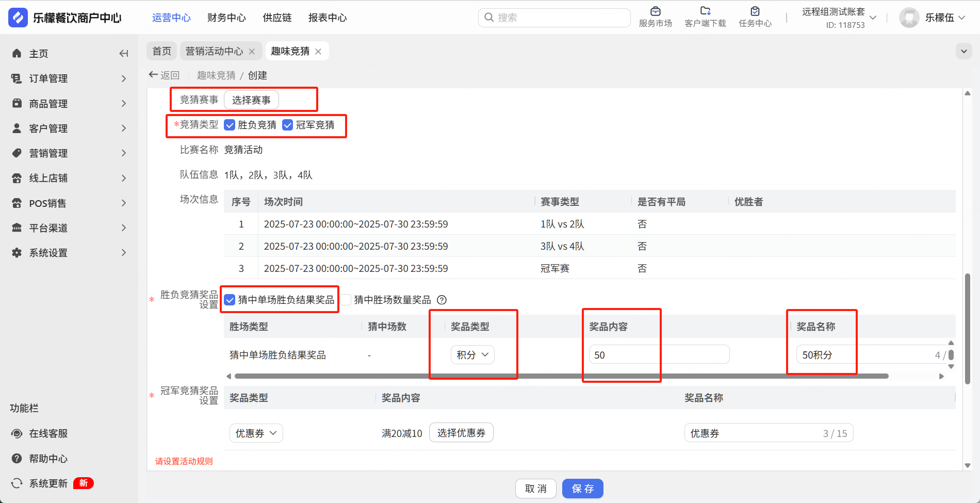Open the 服务市场 icon
This screenshot has width=980, height=503.
pyautogui.click(x=656, y=11)
